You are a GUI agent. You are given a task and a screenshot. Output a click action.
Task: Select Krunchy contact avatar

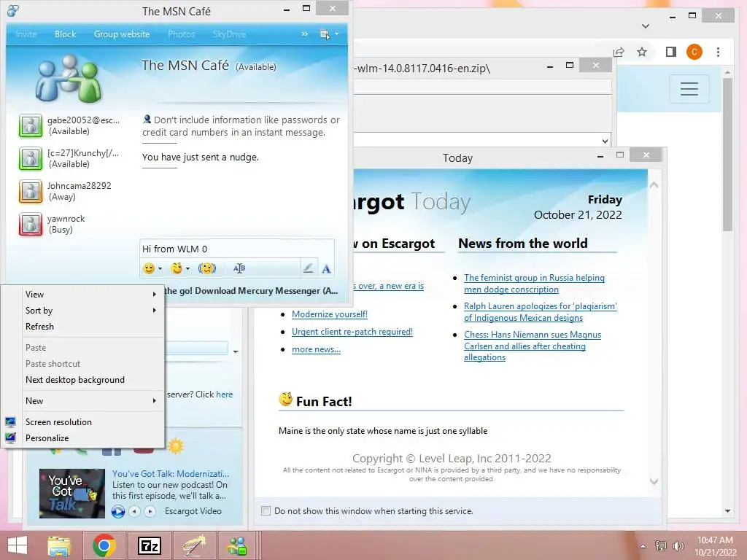click(31, 158)
